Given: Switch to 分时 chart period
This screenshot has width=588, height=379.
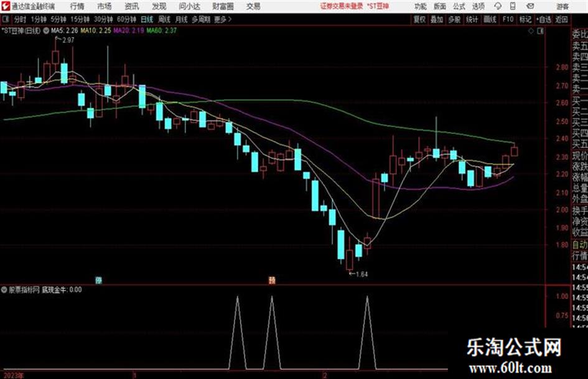Looking at the screenshot, I should tap(21, 19).
